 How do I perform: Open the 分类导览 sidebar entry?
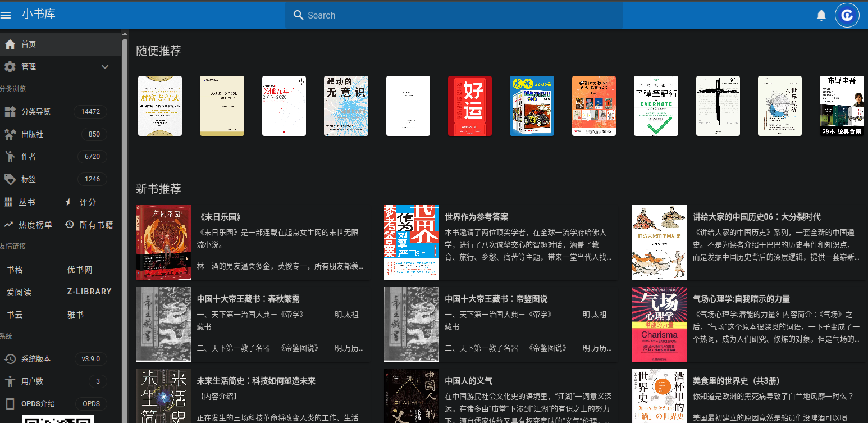coord(60,112)
